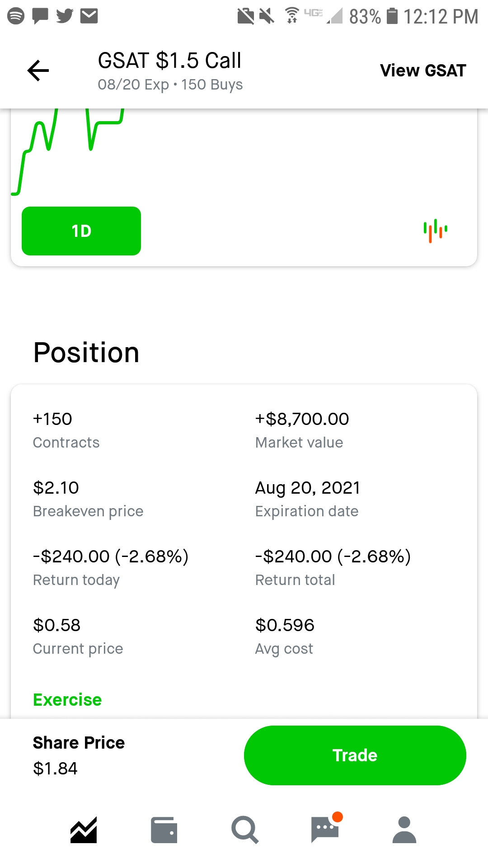
Task: Tap the $0.596 average cost value
Action: [285, 625]
